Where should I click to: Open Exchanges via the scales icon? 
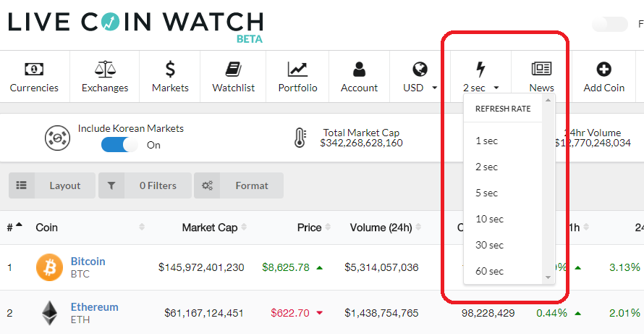[105, 69]
